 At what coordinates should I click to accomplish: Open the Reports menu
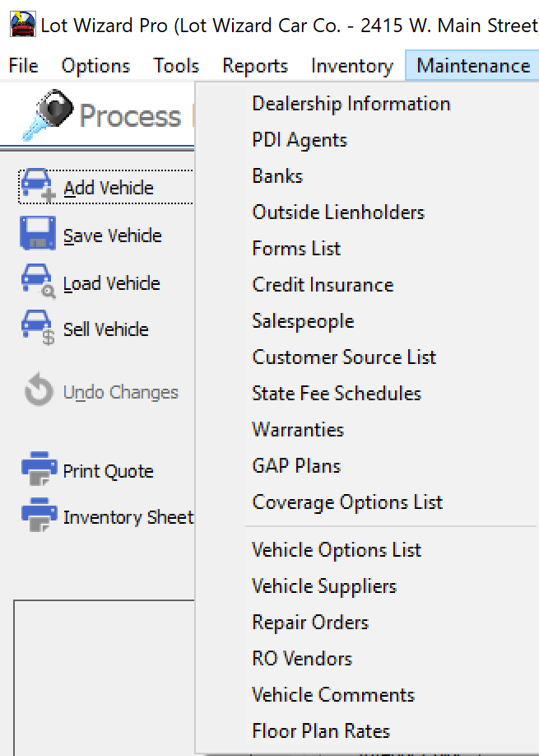(255, 66)
